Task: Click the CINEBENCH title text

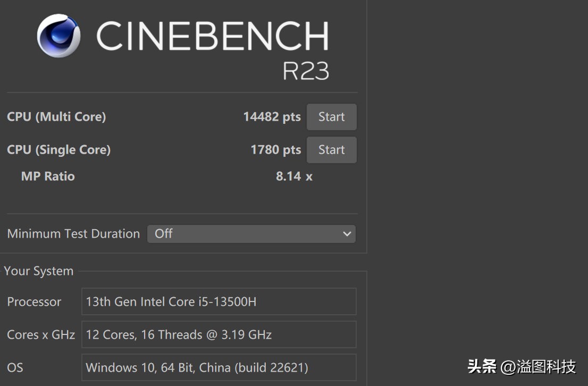Action: [x=212, y=36]
